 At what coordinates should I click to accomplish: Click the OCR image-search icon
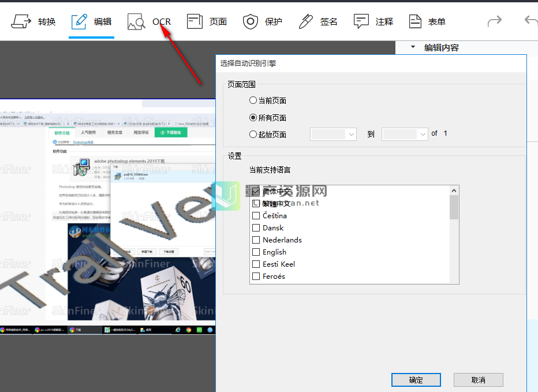coord(136,21)
